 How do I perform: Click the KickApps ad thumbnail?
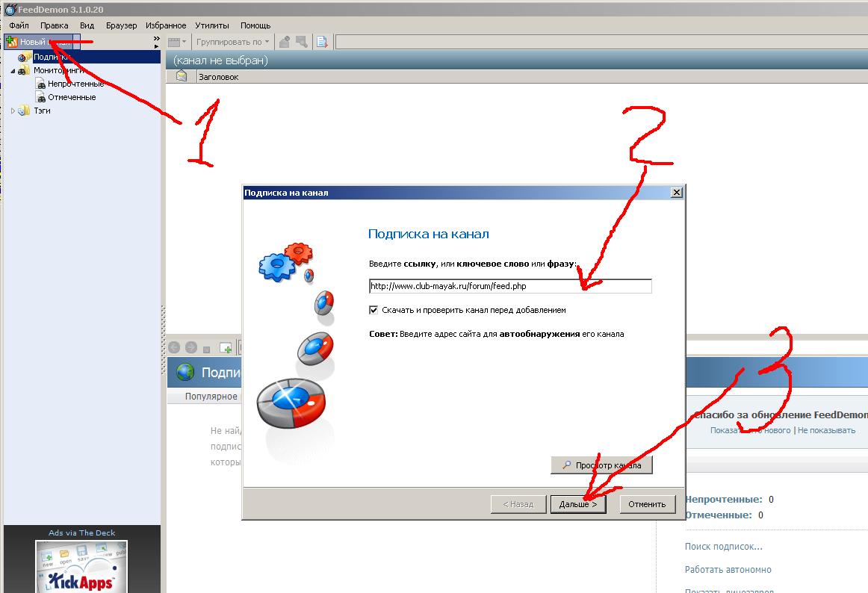(x=82, y=566)
